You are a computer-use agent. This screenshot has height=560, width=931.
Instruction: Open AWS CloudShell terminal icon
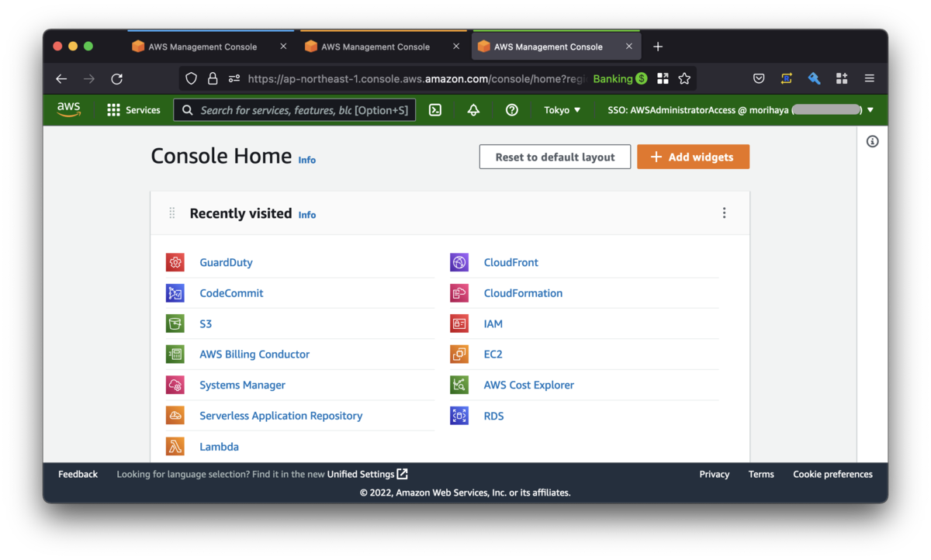[x=435, y=110]
